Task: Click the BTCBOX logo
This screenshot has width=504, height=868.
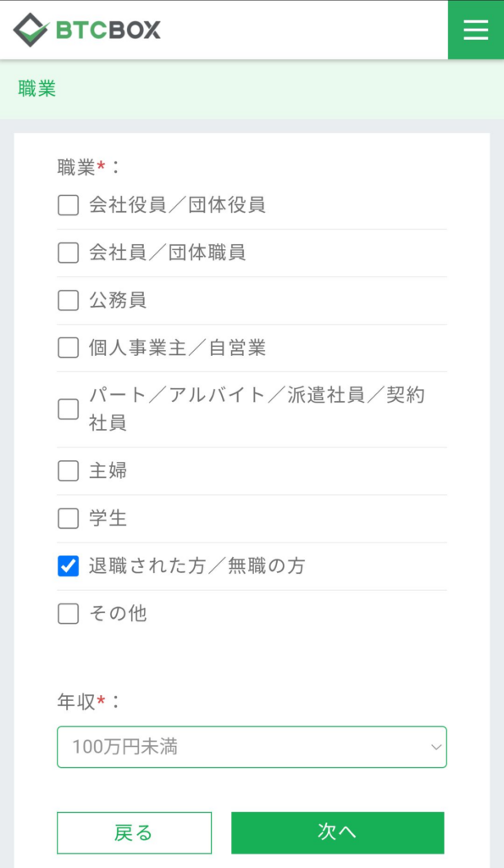Action: pyautogui.click(x=87, y=30)
